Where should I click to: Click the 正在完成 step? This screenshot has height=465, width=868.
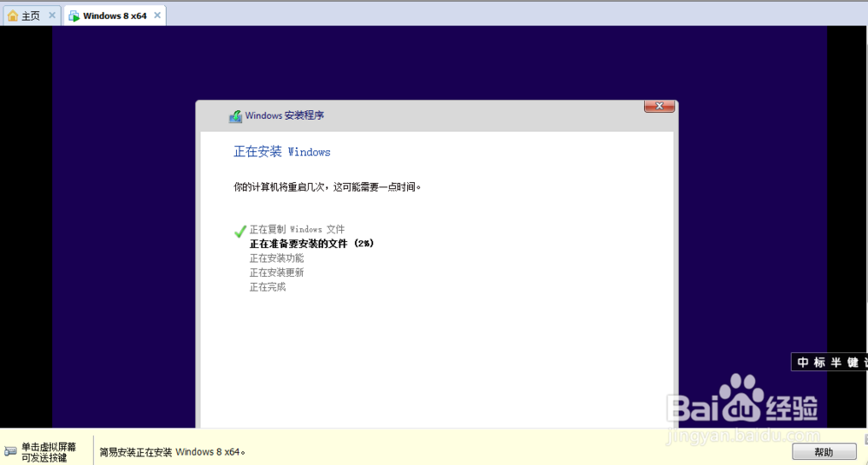[x=268, y=287]
